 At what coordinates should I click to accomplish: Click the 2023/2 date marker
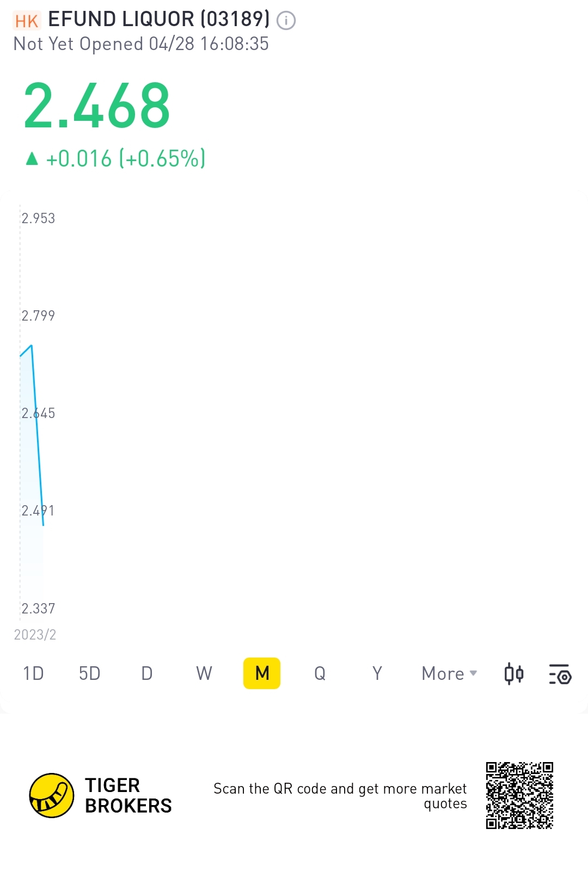(35, 635)
